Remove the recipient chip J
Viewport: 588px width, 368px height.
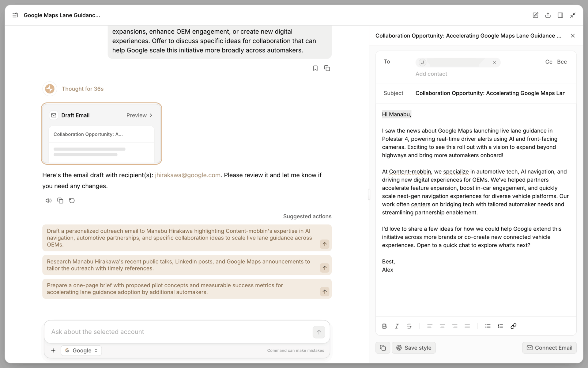[x=494, y=63]
